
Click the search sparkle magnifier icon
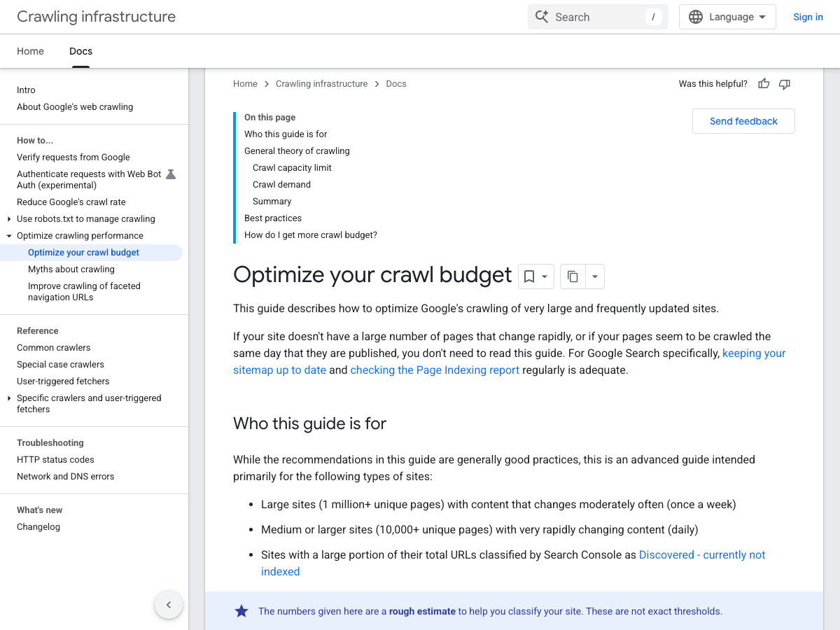pos(542,17)
